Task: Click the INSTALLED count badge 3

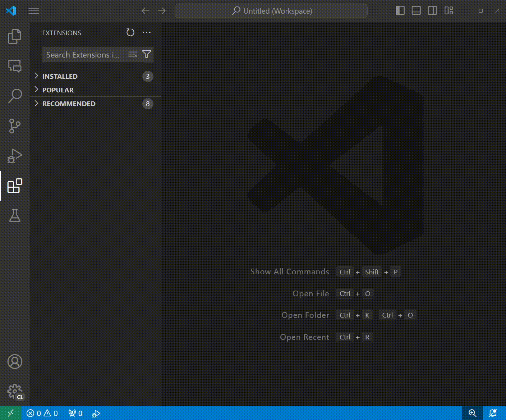Action: (148, 76)
